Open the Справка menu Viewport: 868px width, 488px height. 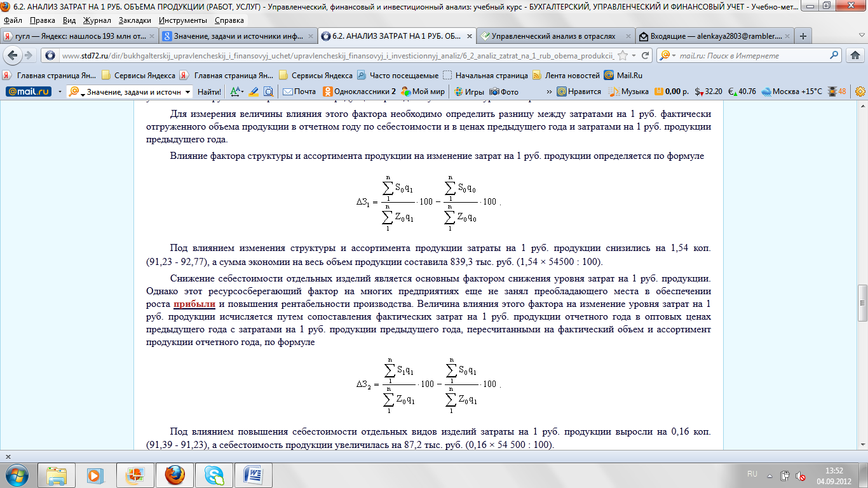click(229, 20)
